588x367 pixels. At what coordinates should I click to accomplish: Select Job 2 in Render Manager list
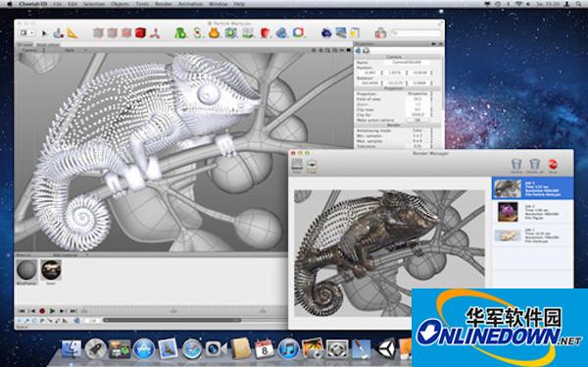pos(532,212)
